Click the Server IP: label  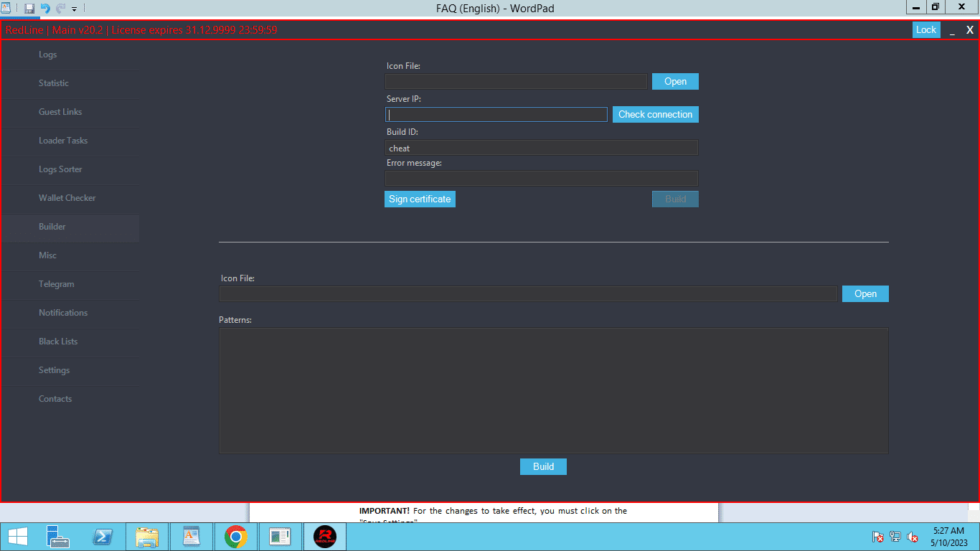pos(404,99)
